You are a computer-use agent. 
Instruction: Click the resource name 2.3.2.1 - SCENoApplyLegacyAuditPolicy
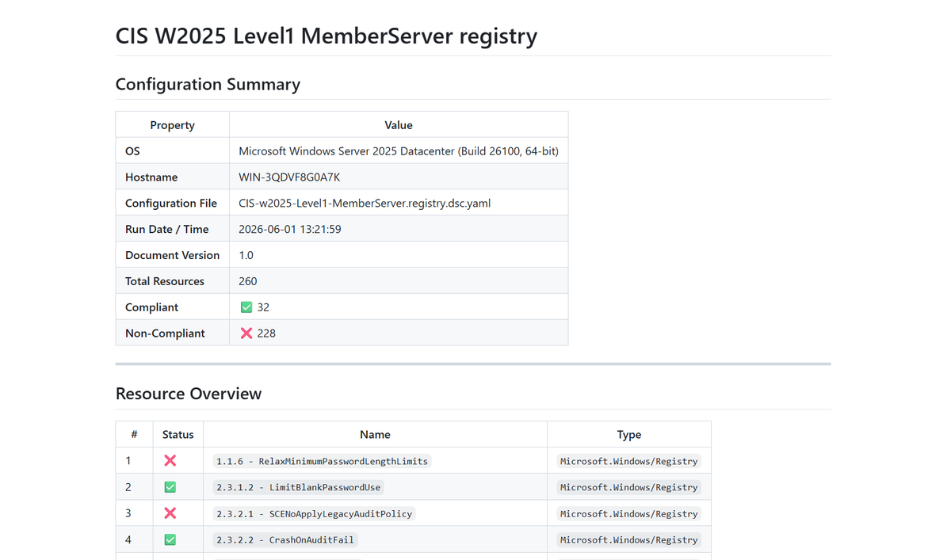[315, 513]
